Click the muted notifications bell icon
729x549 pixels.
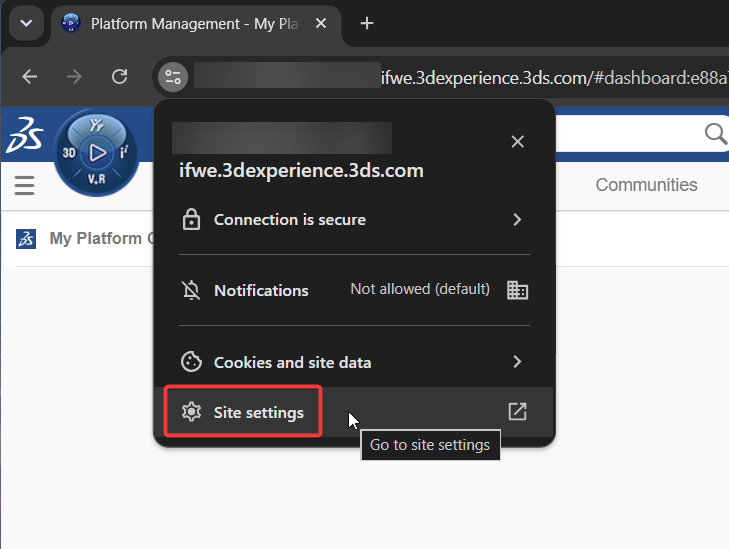[x=191, y=291]
